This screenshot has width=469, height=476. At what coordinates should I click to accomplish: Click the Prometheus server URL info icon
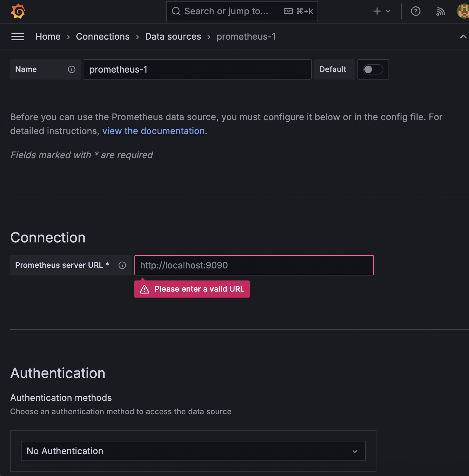[x=122, y=265]
